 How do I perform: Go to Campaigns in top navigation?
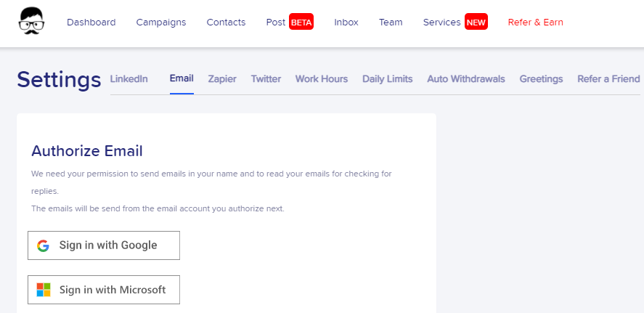(161, 23)
